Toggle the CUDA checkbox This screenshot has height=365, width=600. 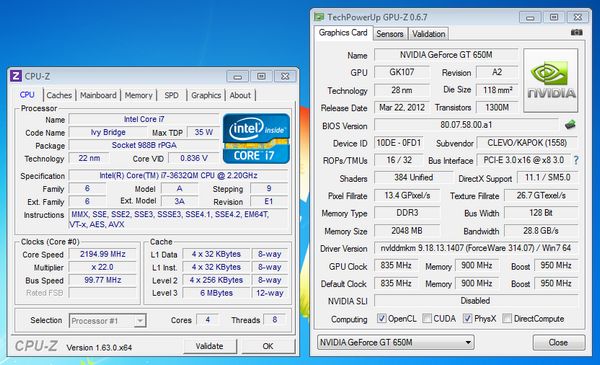point(427,318)
